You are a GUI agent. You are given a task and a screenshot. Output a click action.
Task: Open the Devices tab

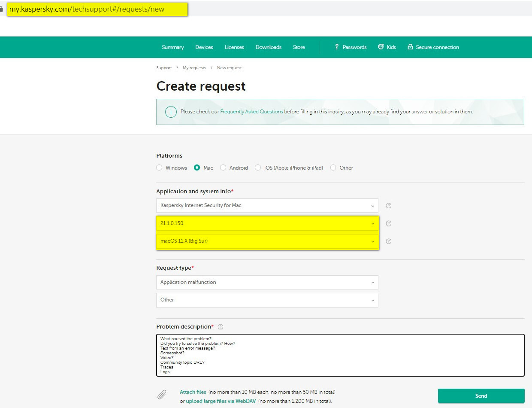[204, 47]
